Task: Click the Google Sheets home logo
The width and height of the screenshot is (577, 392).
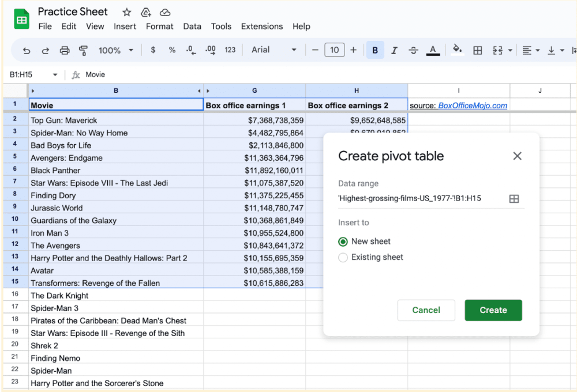Action: [21, 19]
